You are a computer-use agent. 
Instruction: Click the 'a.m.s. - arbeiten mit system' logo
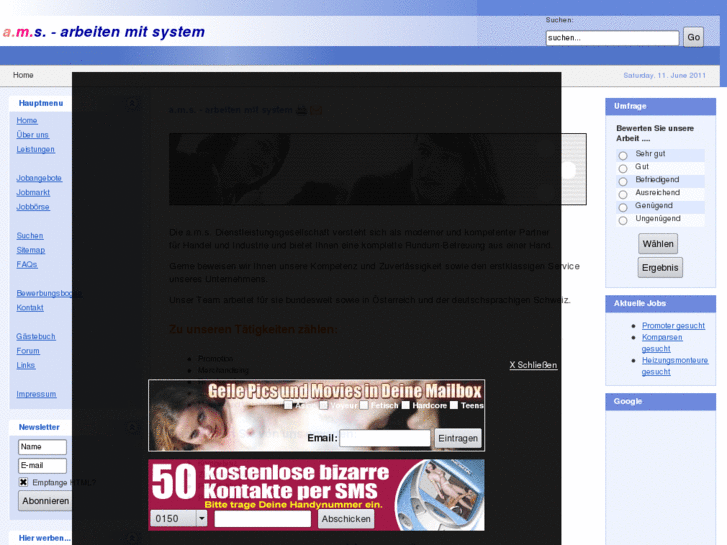[x=104, y=32]
